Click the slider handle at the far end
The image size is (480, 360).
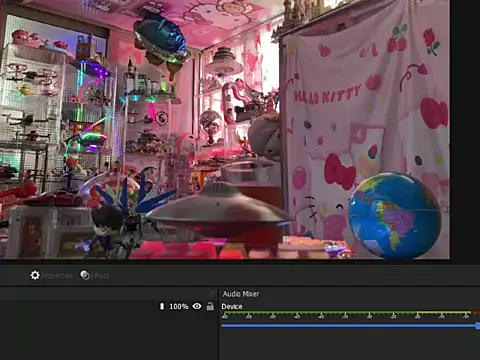click(x=478, y=326)
